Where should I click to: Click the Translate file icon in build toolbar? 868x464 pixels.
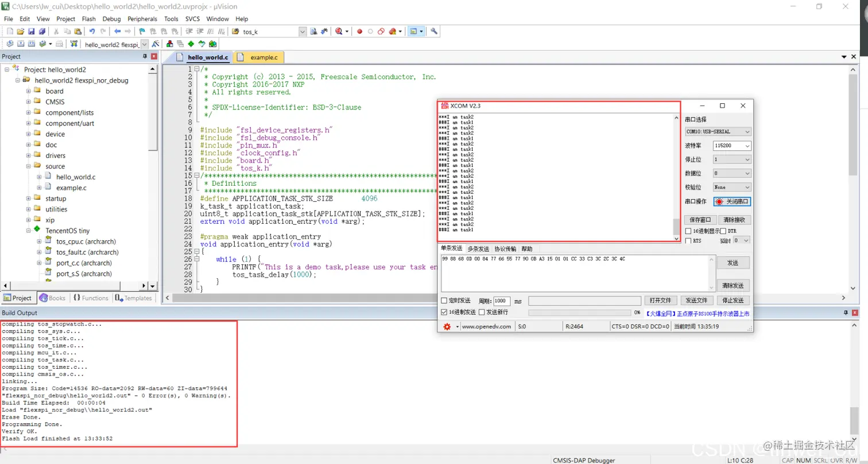[10, 44]
